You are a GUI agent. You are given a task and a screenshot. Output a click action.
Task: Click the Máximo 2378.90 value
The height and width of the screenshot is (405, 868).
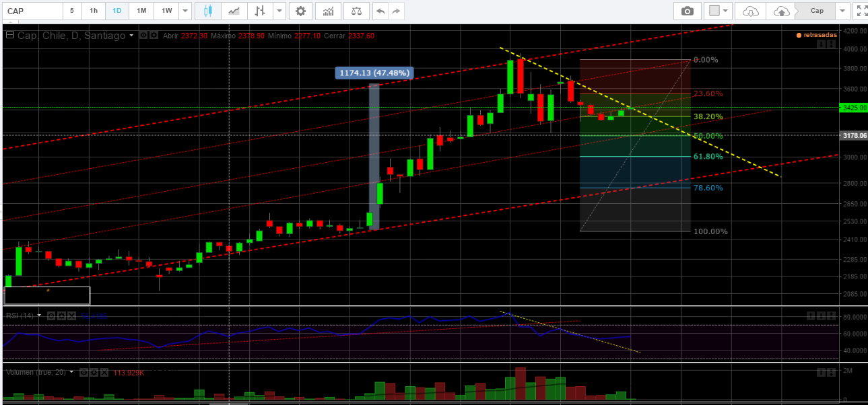(251, 36)
